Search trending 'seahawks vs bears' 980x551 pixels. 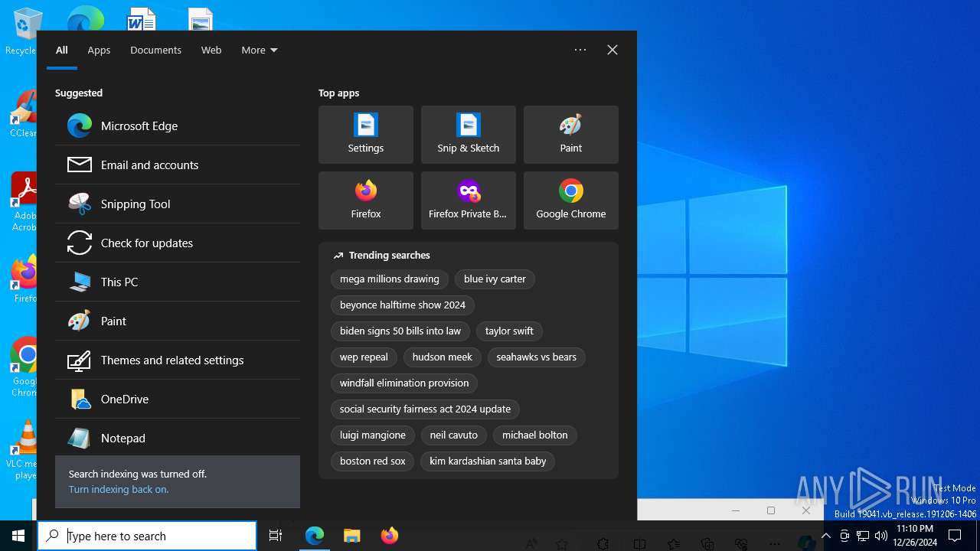point(536,357)
